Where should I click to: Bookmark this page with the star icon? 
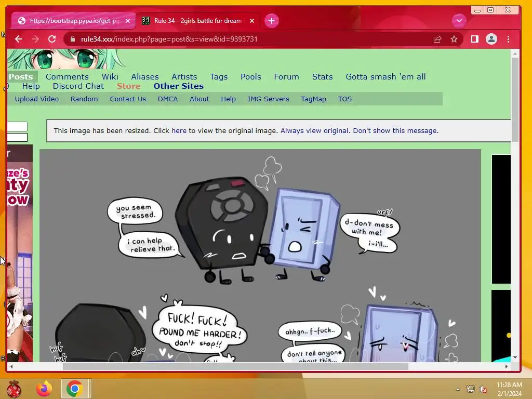pos(454,39)
